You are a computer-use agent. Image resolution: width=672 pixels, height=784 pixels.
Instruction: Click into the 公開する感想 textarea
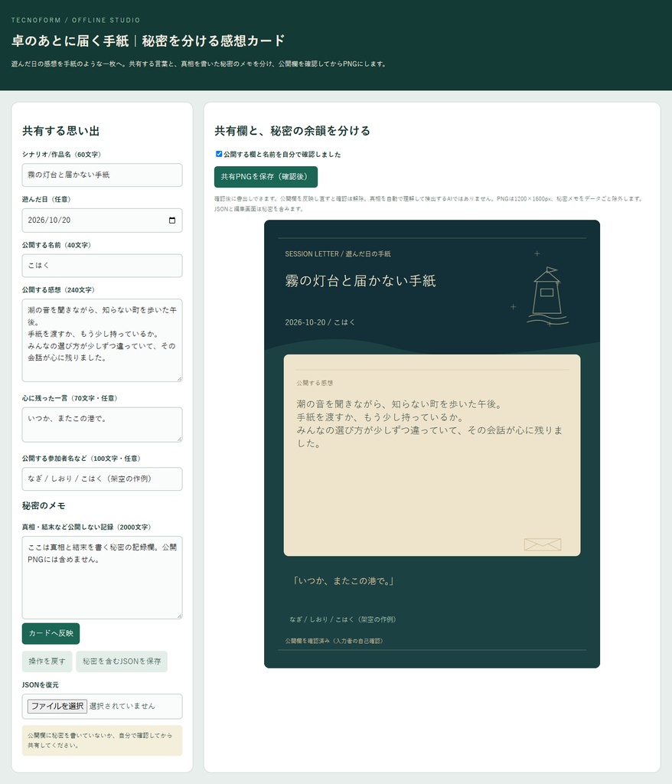[x=102, y=340]
